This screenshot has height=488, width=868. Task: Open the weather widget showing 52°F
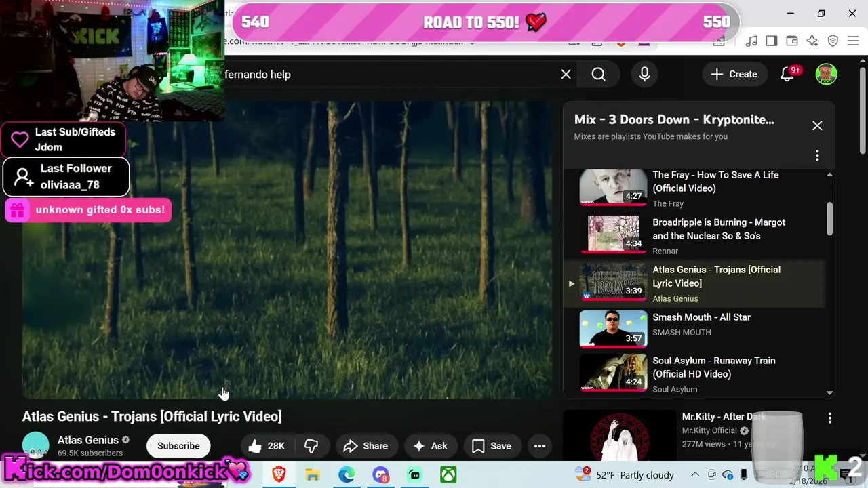(624, 474)
